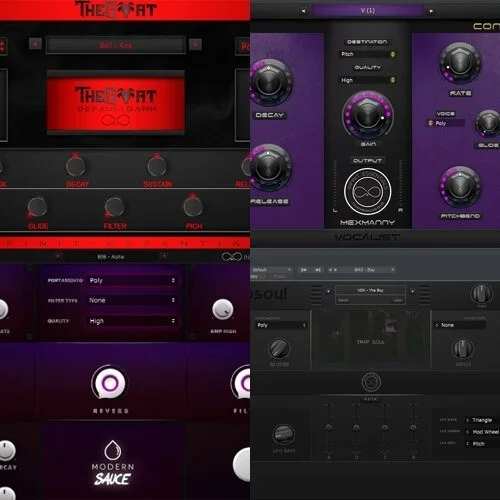Image resolution: width=500 pixels, height=500 pixels.
Task: Open Filter Type None dropdown in Trap Soul
Action: pos(460,325)
